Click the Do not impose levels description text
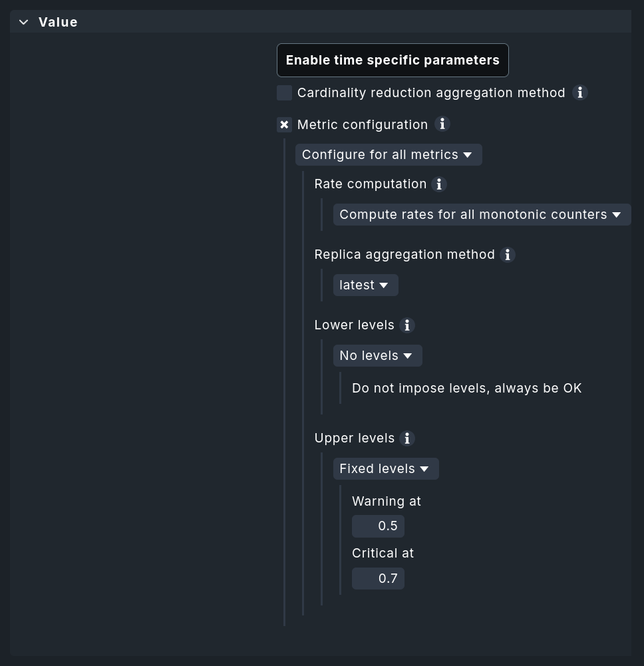The image size is (644, 666). [466, 388]
